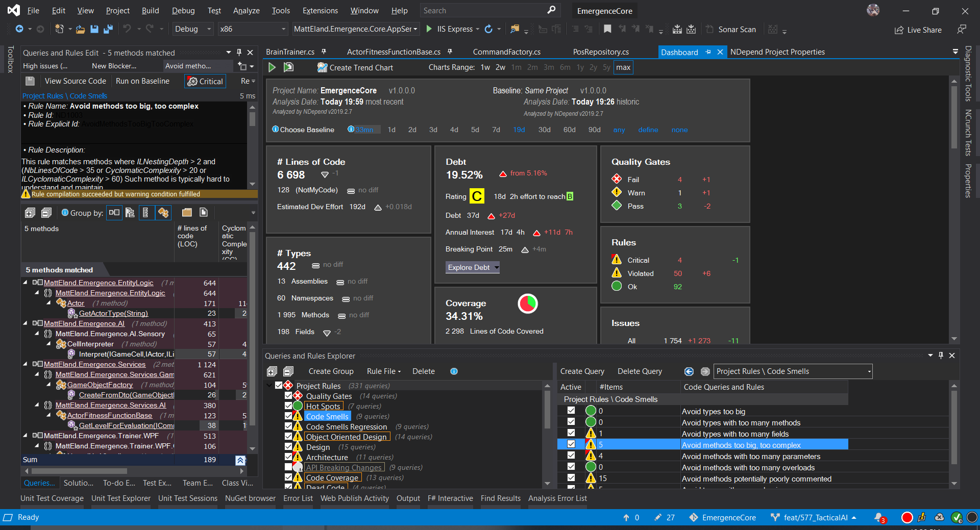Screen dimensions: 980x530
Task: Switch to the PosRepository.cs tab
Action: pyautogui.click(x=600, y=52)
